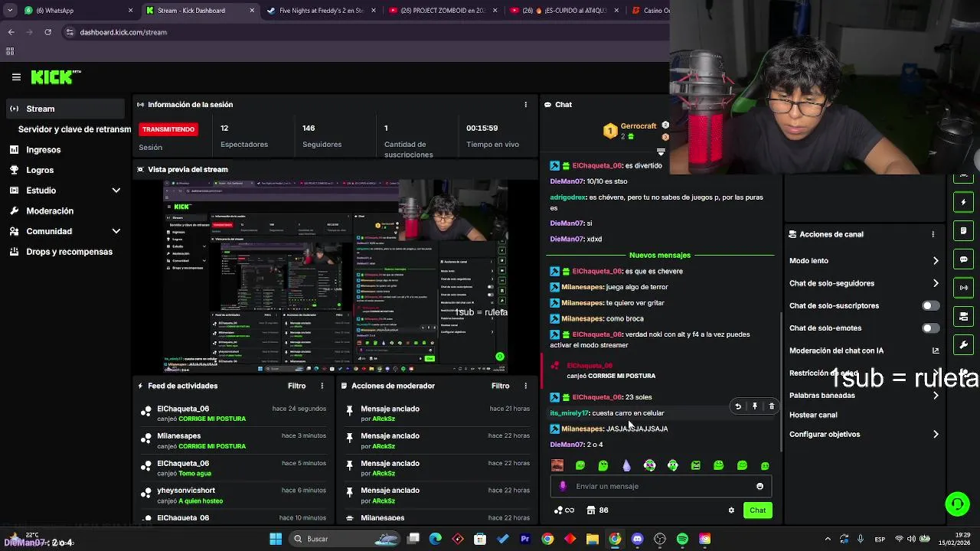Open Feed de actividades options menu
This screenshot has width=980, height=551.
point(322,386)
